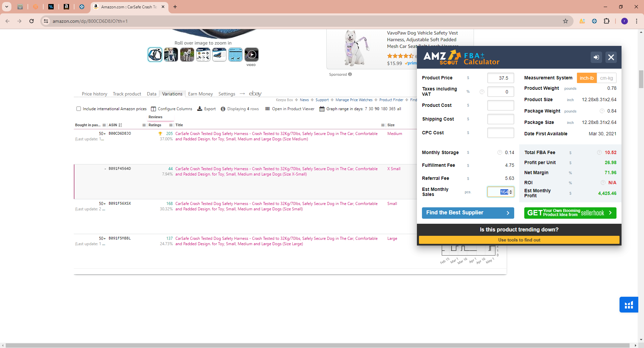Open the Price history tab
Viewport: 644px width, 348px height.
[x=95, y=94]
